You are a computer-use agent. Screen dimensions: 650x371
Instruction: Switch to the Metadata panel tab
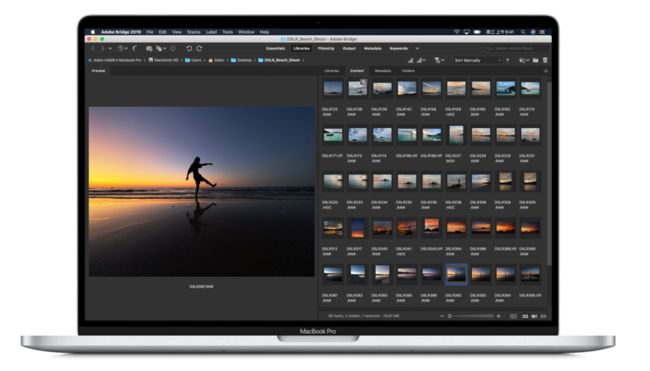pos(383,71)
